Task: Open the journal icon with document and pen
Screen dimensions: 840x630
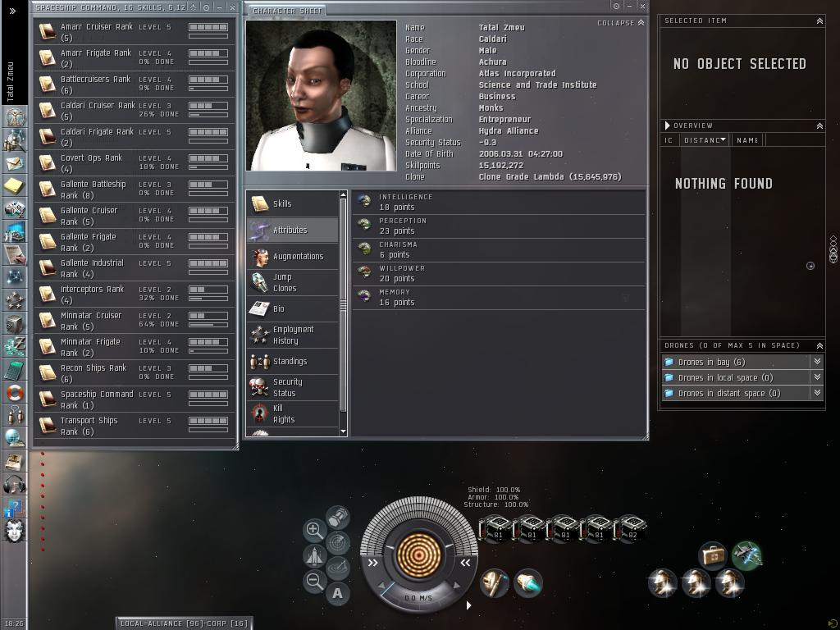Action: (x=15, y=254)
